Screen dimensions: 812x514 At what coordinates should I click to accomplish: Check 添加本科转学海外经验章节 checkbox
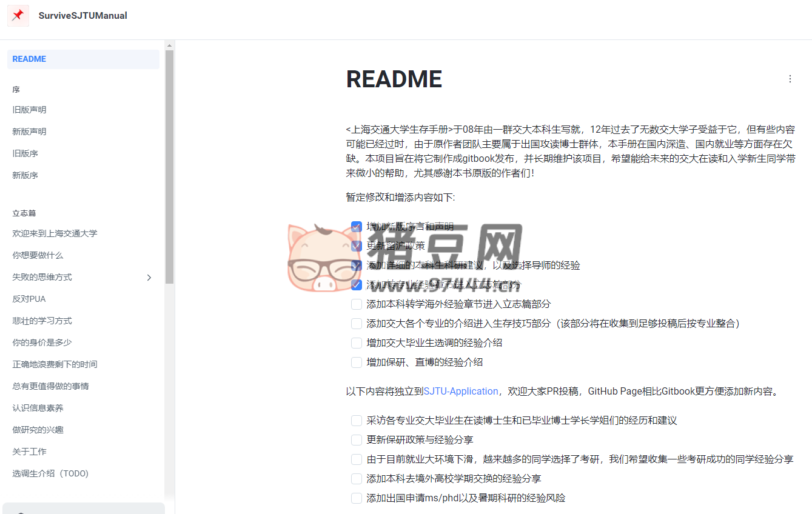pos(357,304)
